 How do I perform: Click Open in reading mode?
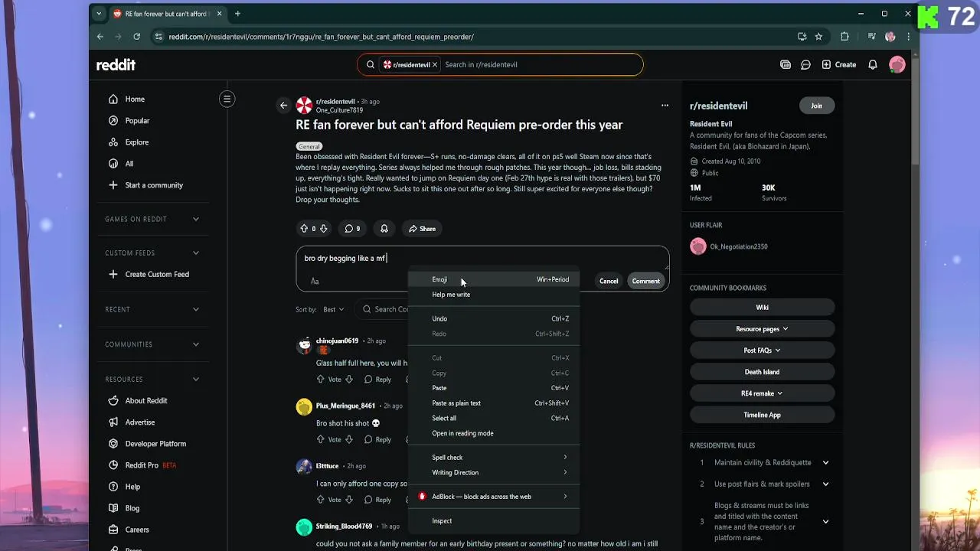pos(494,433)
